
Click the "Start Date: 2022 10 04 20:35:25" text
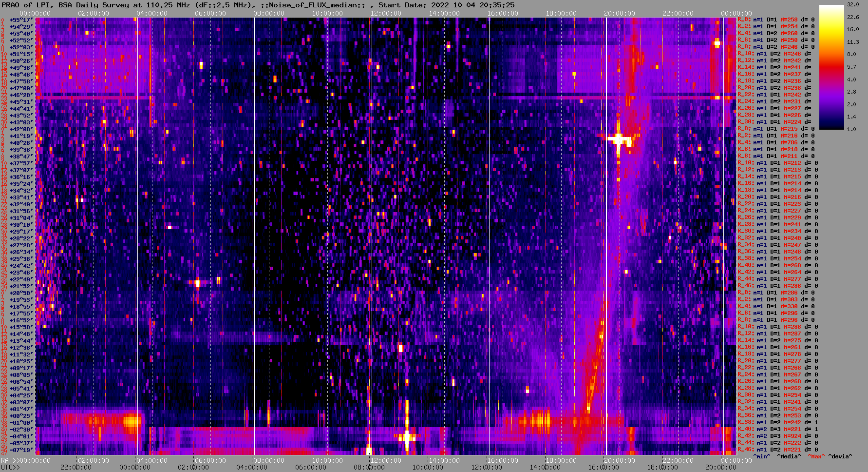(x=446, y=5)
